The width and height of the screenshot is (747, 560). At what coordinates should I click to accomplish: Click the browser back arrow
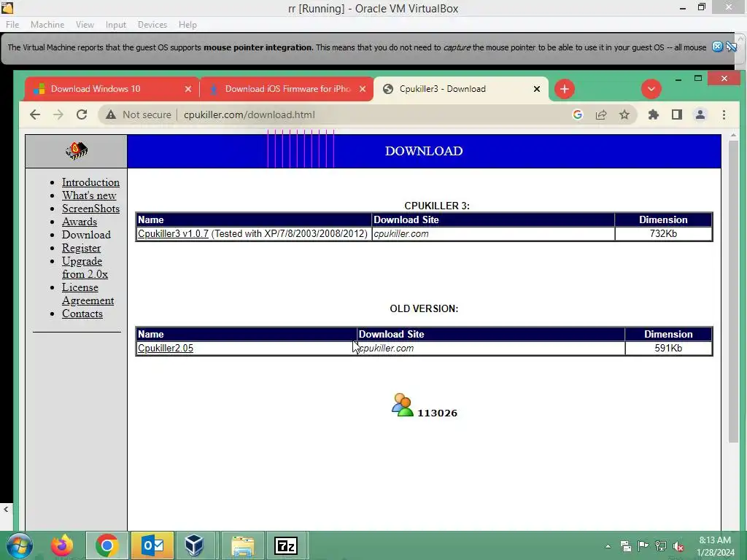coord(35,114)
